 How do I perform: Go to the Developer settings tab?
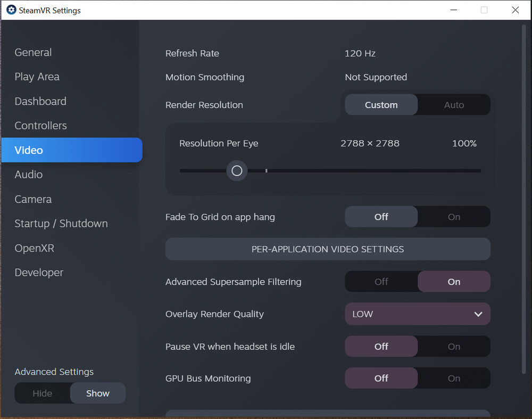[x=39, y=273]
